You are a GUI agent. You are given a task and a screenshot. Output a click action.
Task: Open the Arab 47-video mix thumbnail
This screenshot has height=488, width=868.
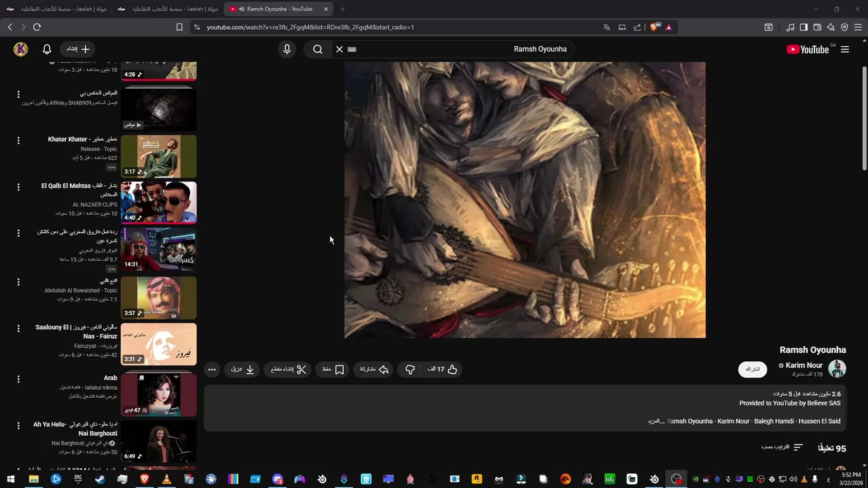click(159, 394)
